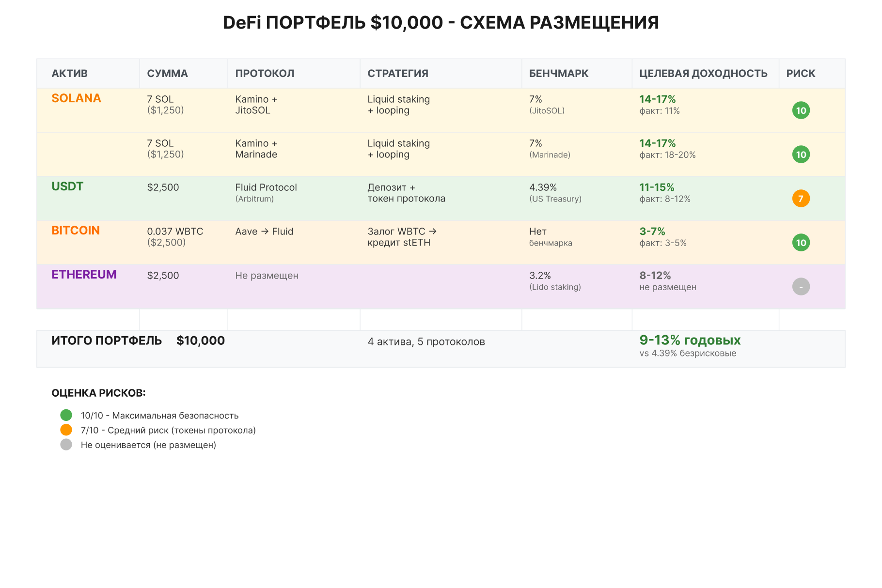Click the 11-15% target yield value
The height and width of the screenshot is (588, 882).
(x=657, y=187)
